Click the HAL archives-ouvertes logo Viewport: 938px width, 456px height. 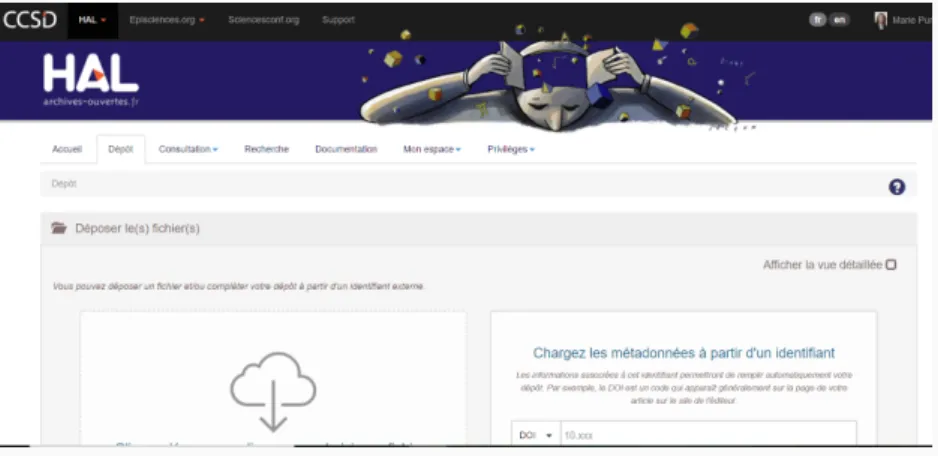[x=91, y=80]
